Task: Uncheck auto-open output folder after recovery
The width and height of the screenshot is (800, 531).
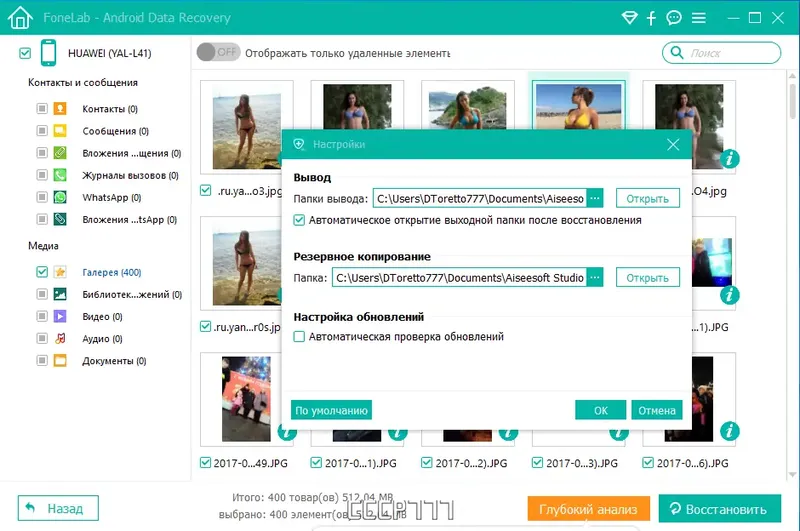Action: pos(299,220)
